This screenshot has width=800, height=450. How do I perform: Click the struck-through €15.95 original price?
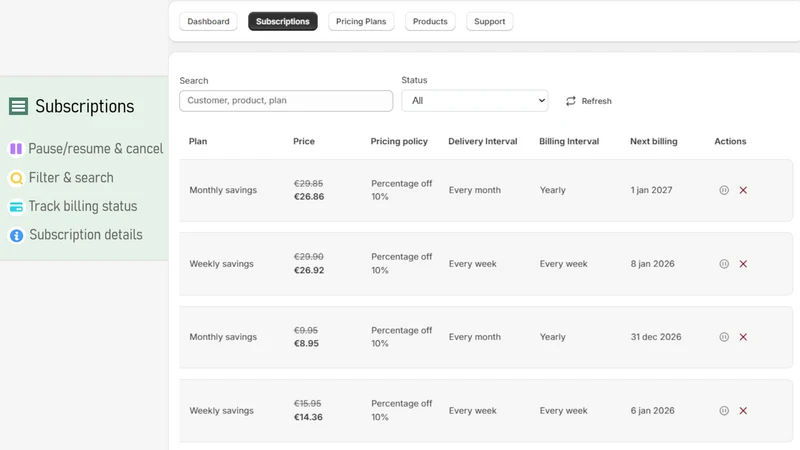click(x=308, y=404)
